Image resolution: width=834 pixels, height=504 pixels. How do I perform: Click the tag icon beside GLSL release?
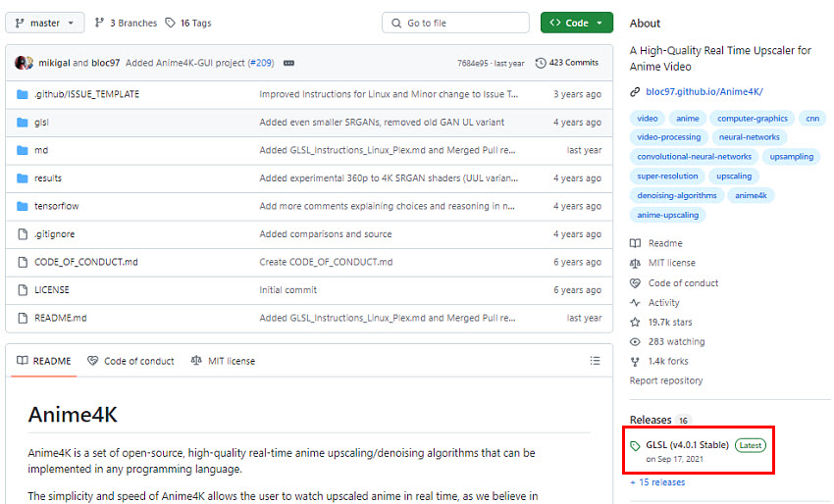pos(635,446)
